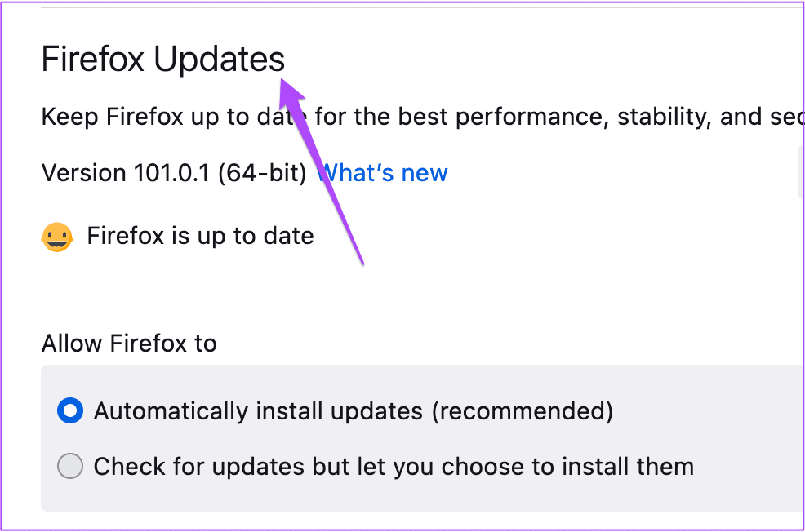Click the Version 101.0.1 text

(x=126, y=173)
